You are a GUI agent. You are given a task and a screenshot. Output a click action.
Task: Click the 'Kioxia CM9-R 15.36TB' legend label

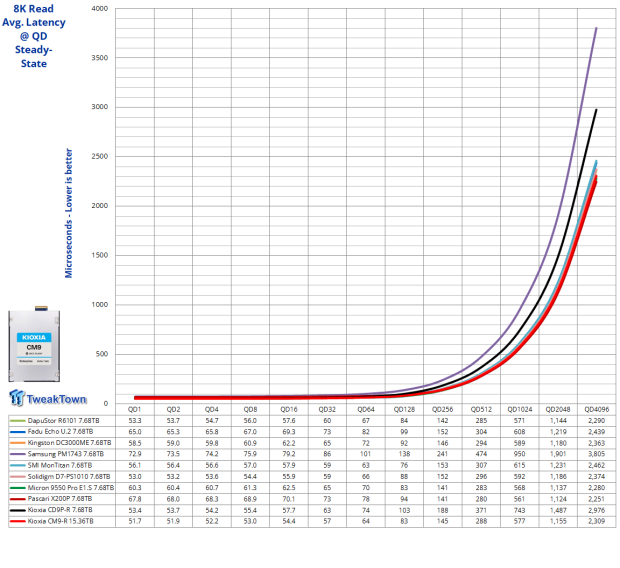(x=60, y=521)
